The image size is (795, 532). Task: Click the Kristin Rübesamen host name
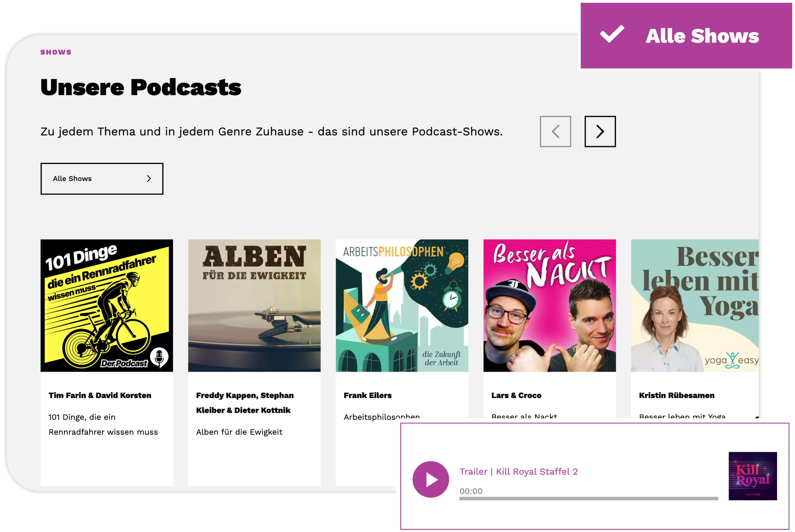[x=676, y=395]
